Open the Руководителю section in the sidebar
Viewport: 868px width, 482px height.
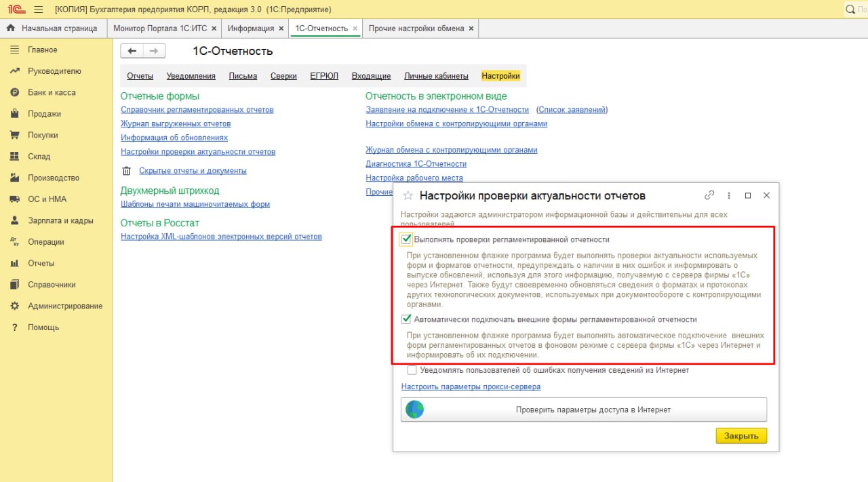tap(54, 71)
